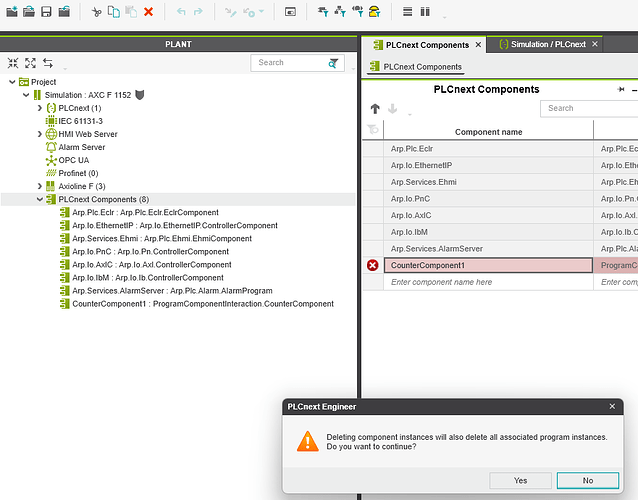Viewport: 638px width, 500px height.
Task: Click the horizontal lines layout icon
Action: pos(407,12)
